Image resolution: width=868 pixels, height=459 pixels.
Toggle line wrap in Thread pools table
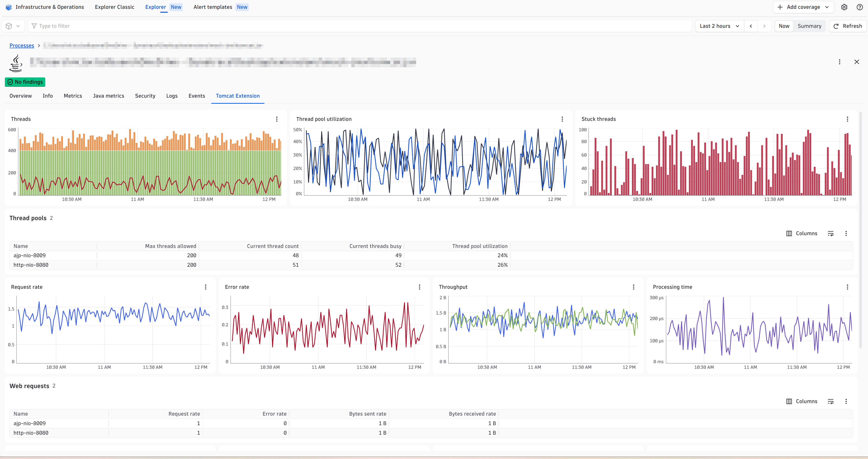[831, 233]
